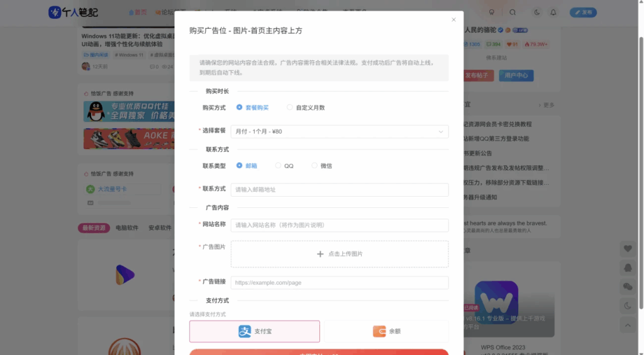Screen dimensions: 644x355
Task: Click the back-to-top arrow icon
Action: pyautogui.click(x=627, y=325)
